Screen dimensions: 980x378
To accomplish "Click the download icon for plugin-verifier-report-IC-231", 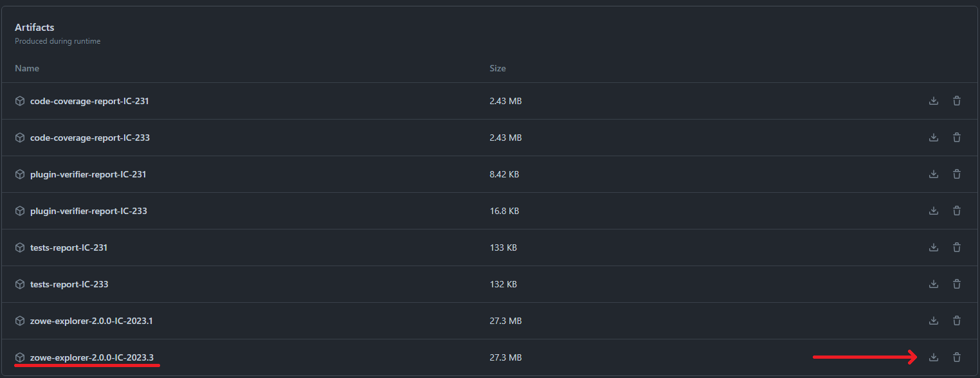I will pos(933,174).
